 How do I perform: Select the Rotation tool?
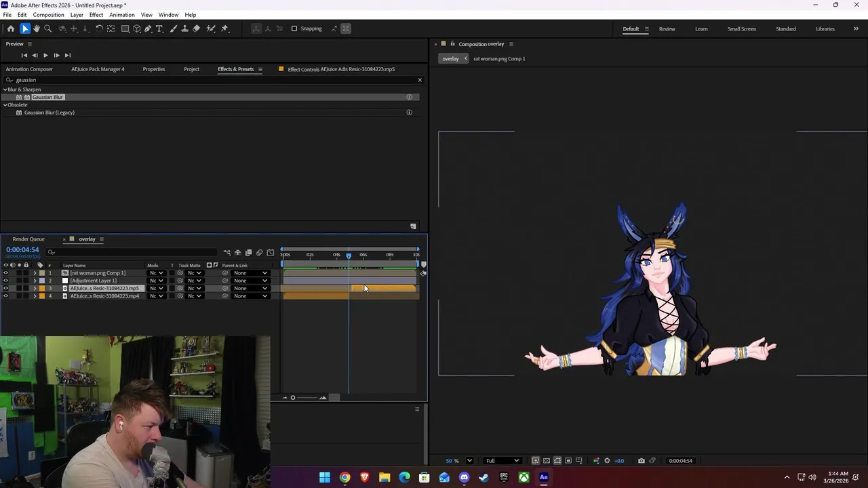[99, 28]
